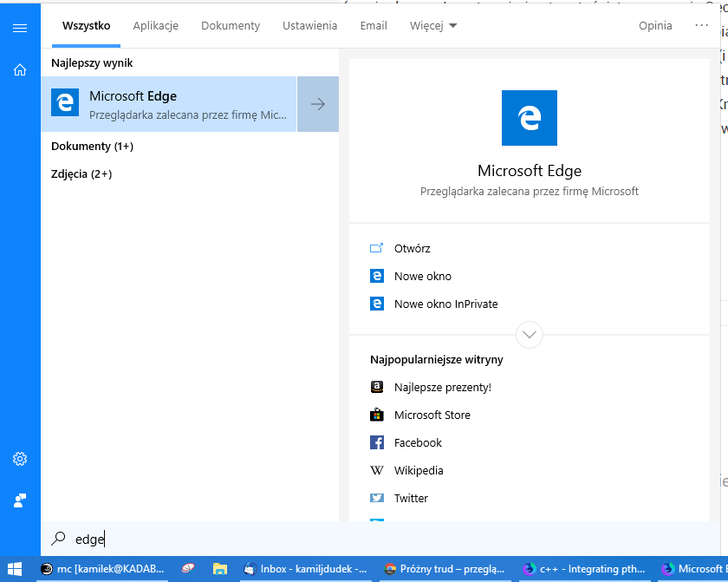Click the Opinia feedback link
The height and width of the screenshot is (582, 728).
tap(655, 25)
